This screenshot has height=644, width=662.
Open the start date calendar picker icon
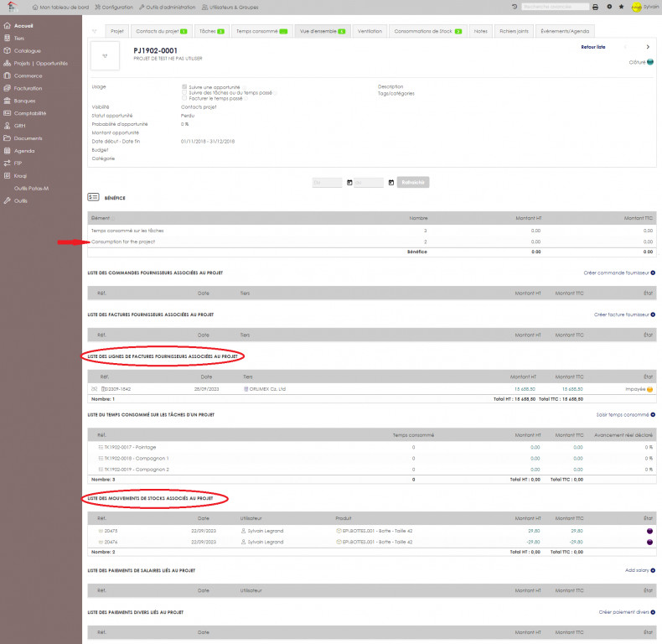[x=349, y=183]
